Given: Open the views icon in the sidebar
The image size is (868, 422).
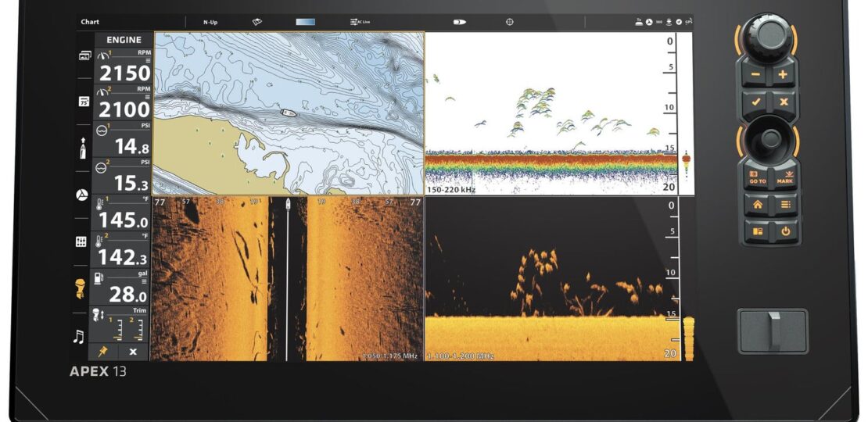Looking at the screenshot, I should (x=84, y=55).
